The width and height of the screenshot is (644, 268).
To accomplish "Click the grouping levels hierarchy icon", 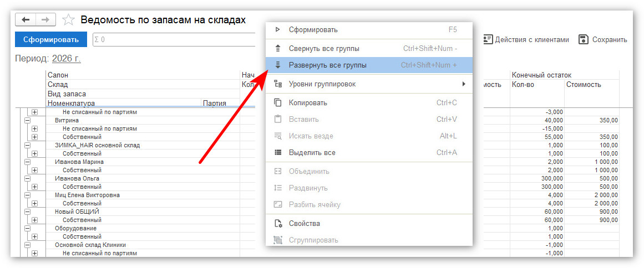I will [278, 84].
